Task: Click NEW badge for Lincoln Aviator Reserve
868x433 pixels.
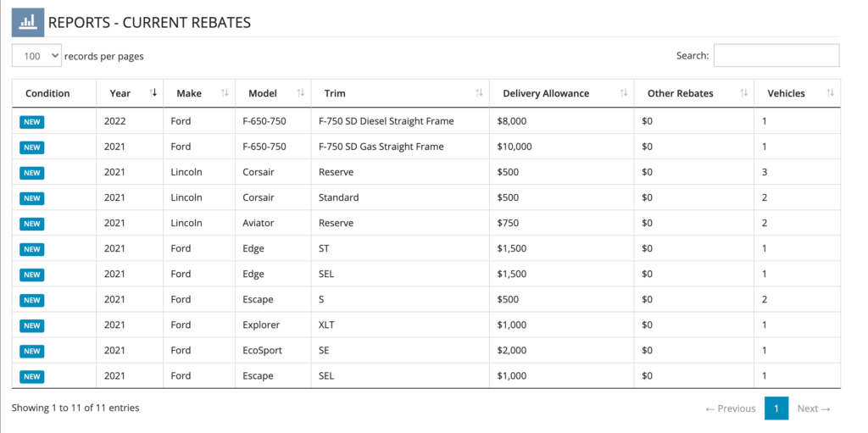Action: (32, 224)
